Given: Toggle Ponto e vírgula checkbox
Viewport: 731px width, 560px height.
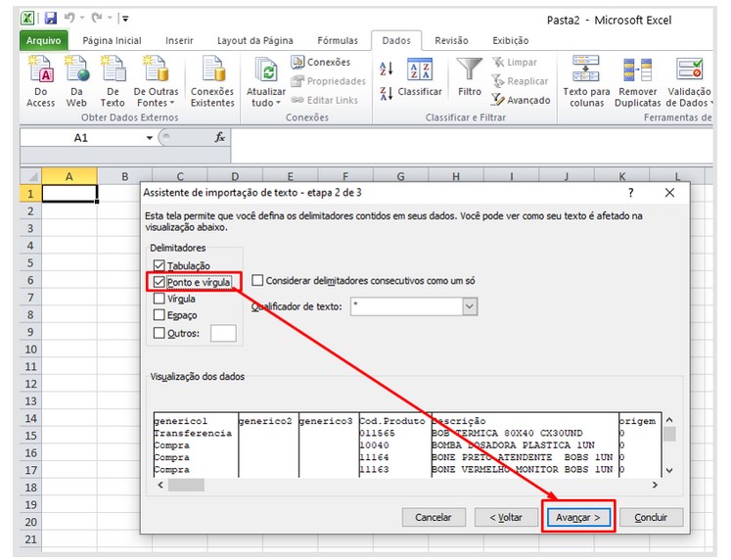Looking at the screenshot, I should click(x=159, y=282).
